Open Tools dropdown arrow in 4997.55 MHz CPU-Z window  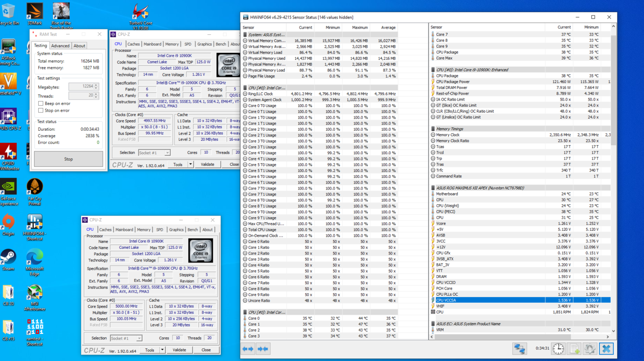pos(190,164)
